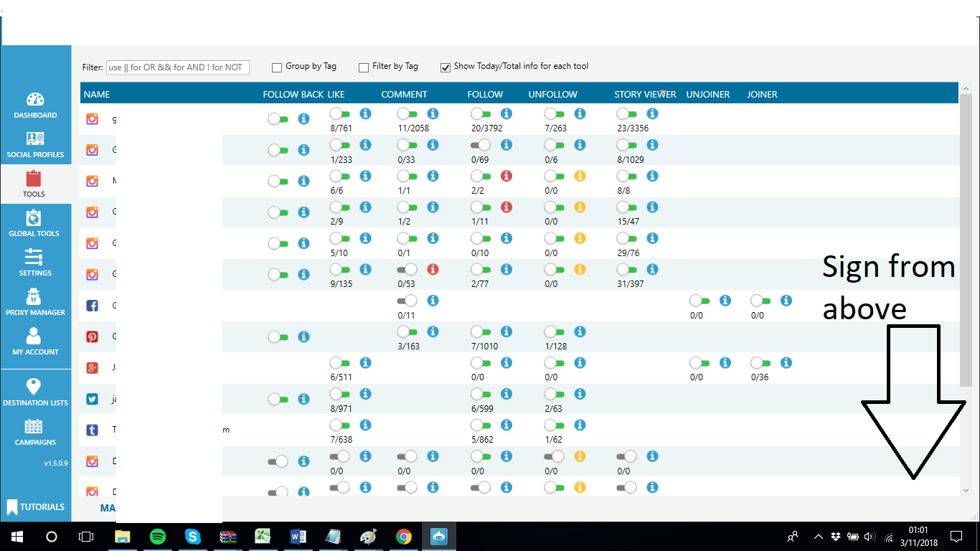Enable the Group by Tag checkbox
The image size is (980, 551).
[x=277, y=67]
